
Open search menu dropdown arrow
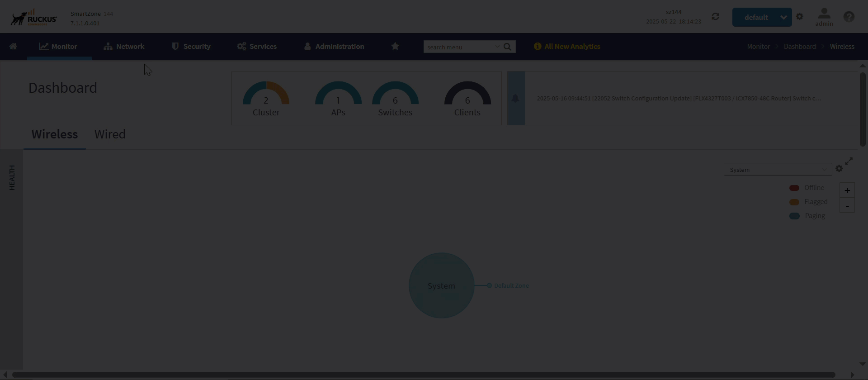coord(498,46)
